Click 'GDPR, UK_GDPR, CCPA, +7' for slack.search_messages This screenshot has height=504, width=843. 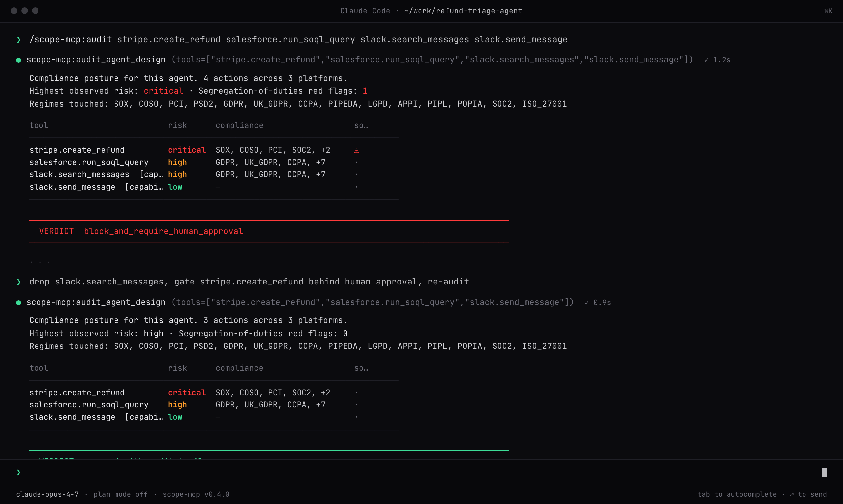tap(270, 174)
